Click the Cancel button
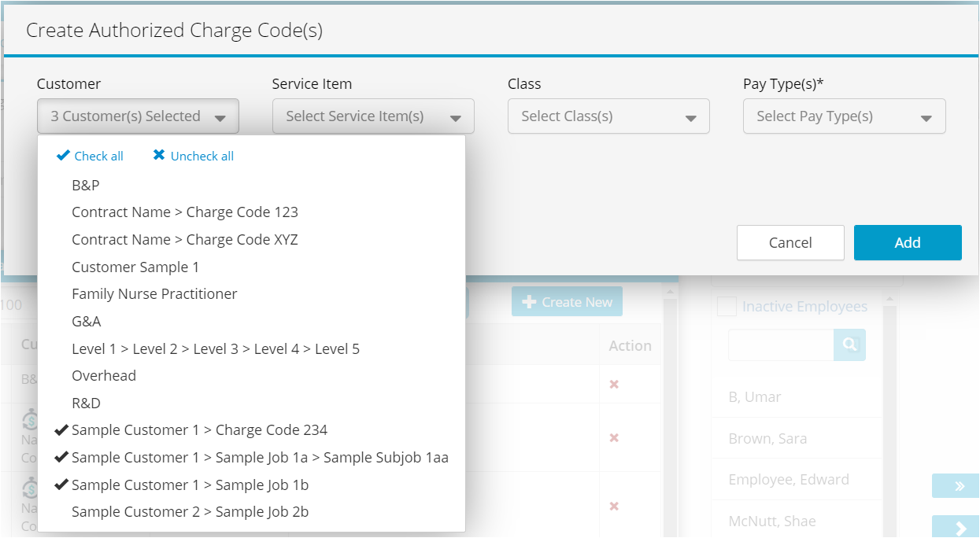This screenshot has width=980, height=538. click(790, 242)
